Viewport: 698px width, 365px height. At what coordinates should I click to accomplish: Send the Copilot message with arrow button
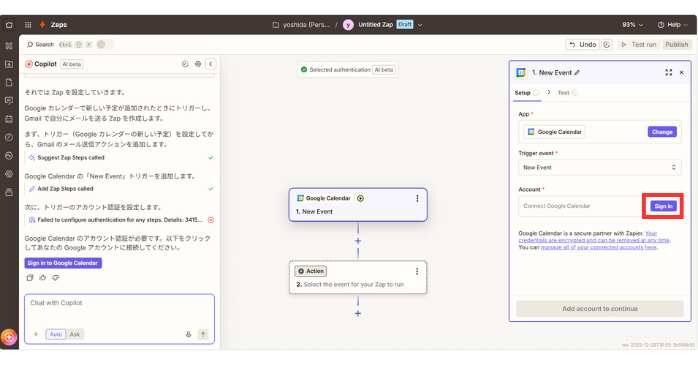click(203, 334)
